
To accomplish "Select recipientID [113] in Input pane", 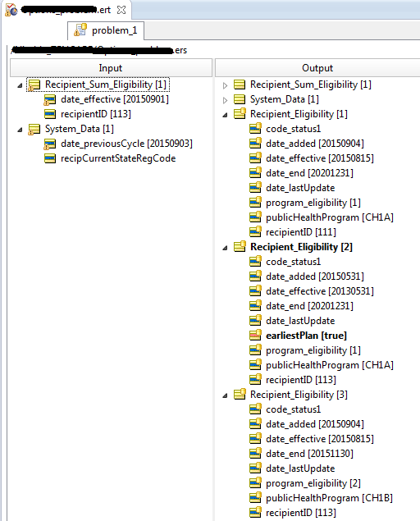I will point(96,114).
